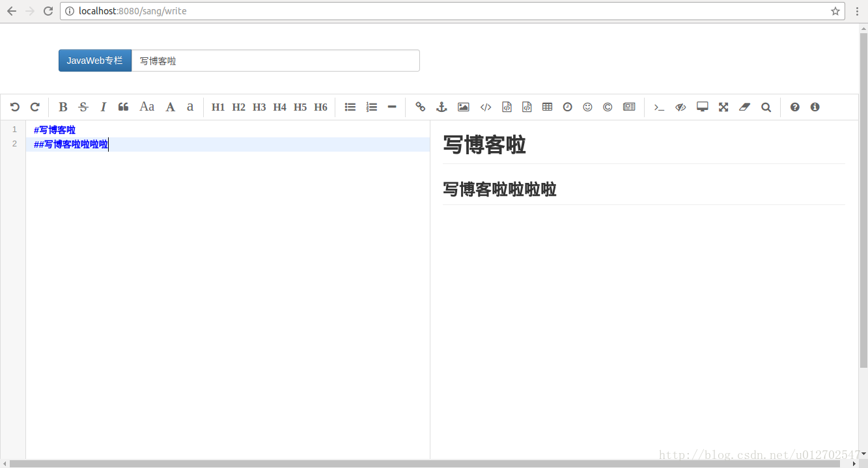The image size is (868, 468).
Task: Click preview heading '写博客啦'
Action: pos(484,145)
